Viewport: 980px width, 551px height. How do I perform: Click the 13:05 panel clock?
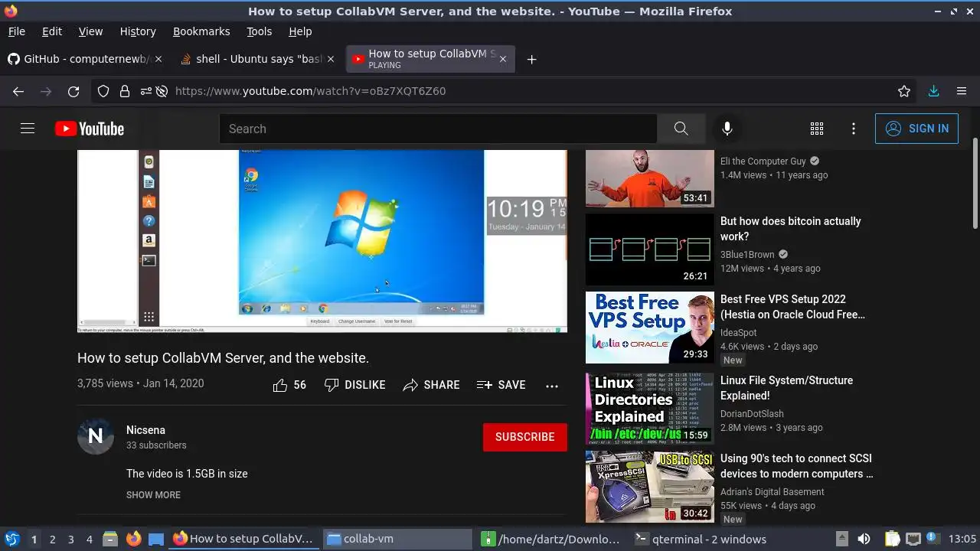(962, 539)
